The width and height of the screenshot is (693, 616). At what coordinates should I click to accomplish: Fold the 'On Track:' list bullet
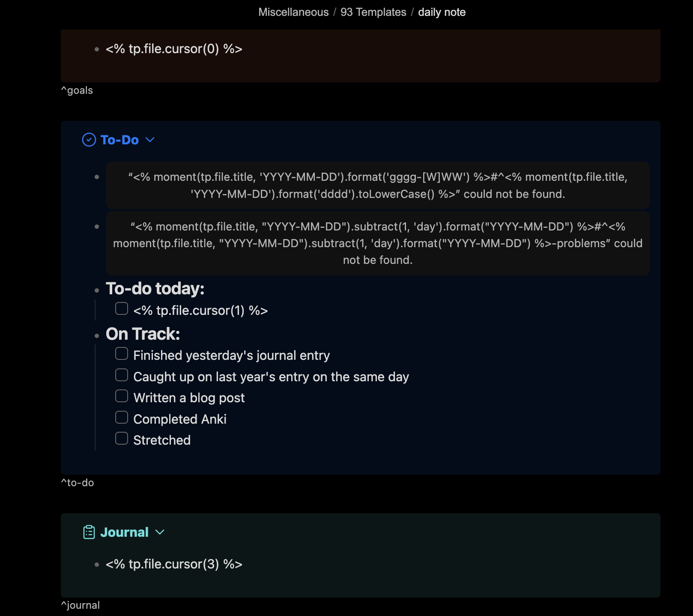click(97, 336)
